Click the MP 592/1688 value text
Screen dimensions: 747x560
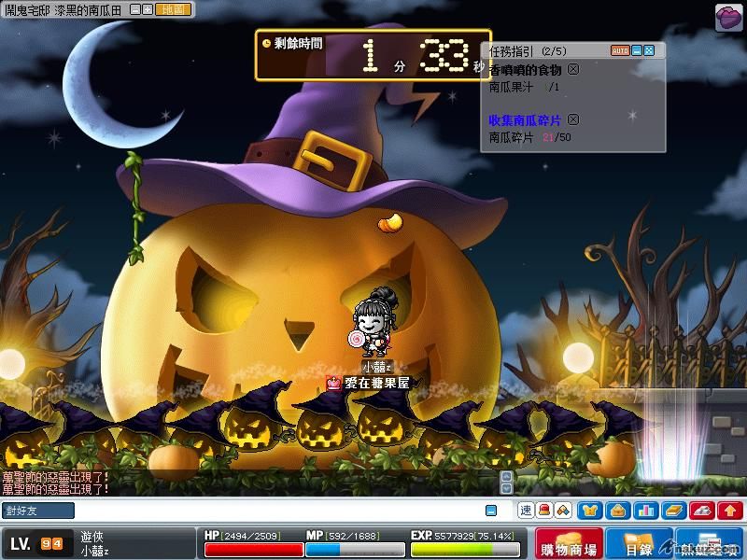tap(353, 536)
